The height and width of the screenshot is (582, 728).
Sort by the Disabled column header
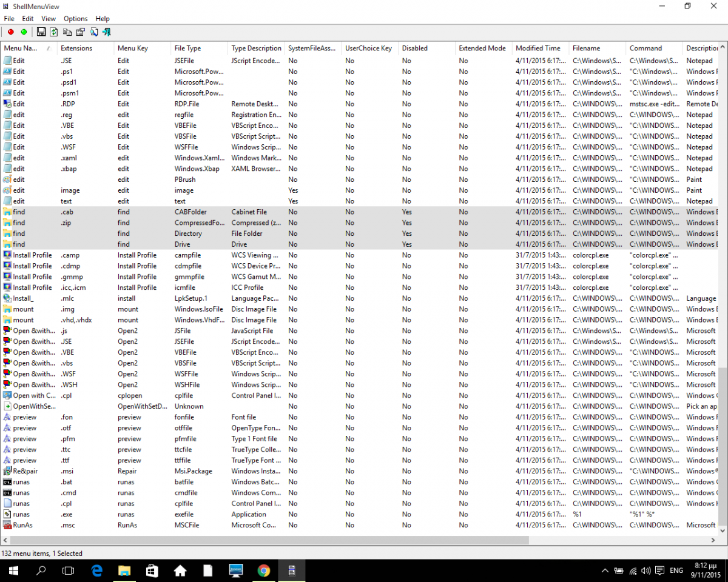coord(415,48)
